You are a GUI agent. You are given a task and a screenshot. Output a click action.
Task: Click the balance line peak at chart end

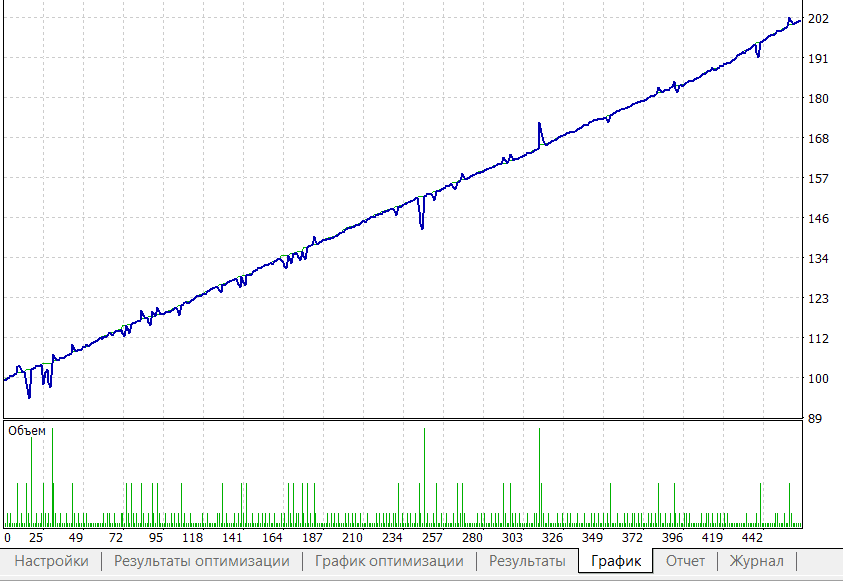pos(789,18)
